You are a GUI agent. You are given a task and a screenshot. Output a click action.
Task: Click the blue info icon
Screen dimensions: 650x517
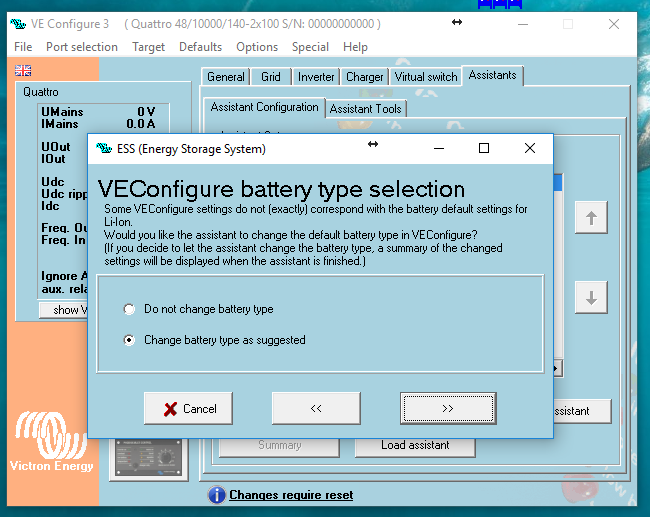217,495
